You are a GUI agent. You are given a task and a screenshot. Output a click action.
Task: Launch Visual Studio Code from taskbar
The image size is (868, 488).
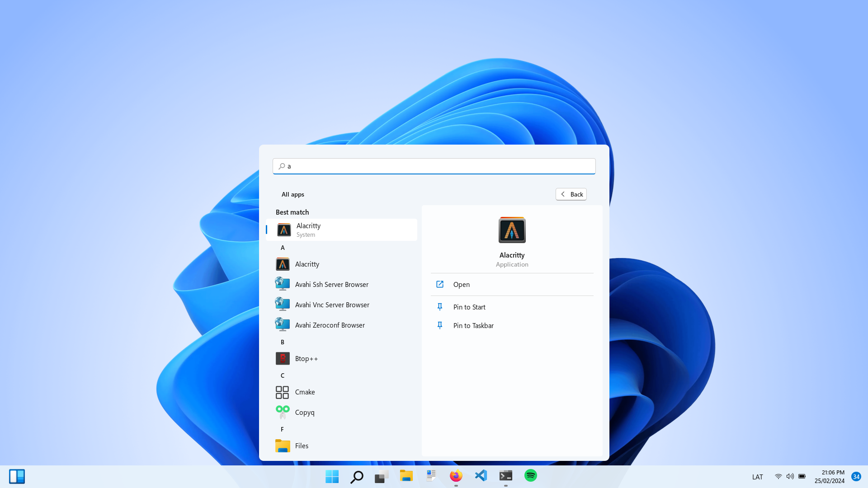[x=481, y=475]
